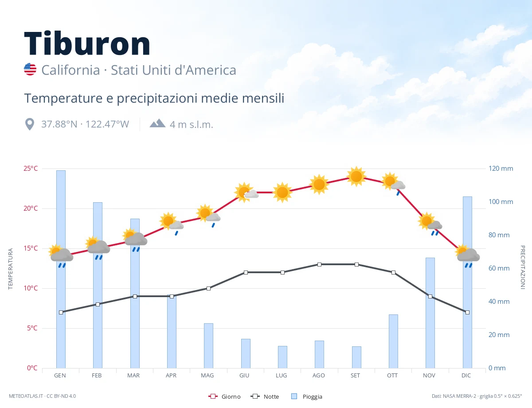Image resolution: width=532 pixels, height=408 pixels.
Task: Click the GEN precipitation bar
Action: 61,269
